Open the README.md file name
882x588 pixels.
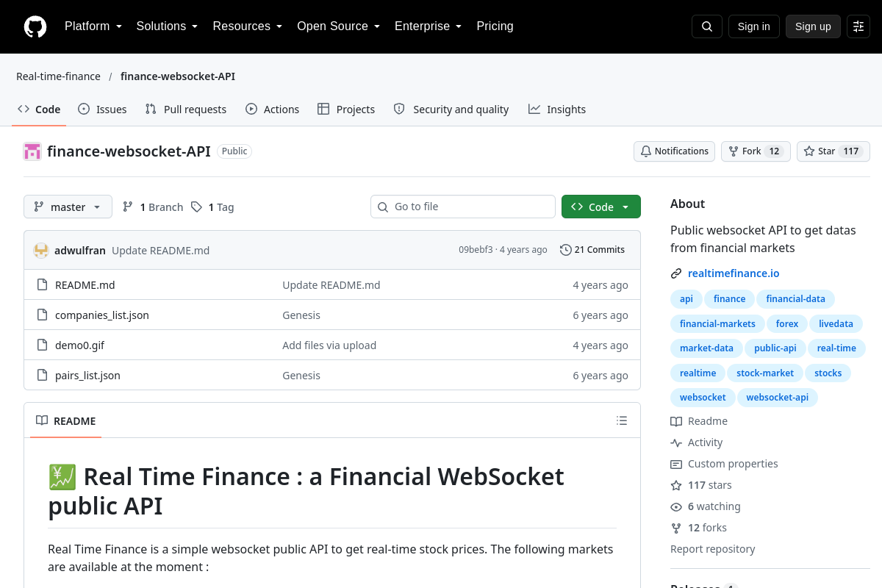[85, 285]
